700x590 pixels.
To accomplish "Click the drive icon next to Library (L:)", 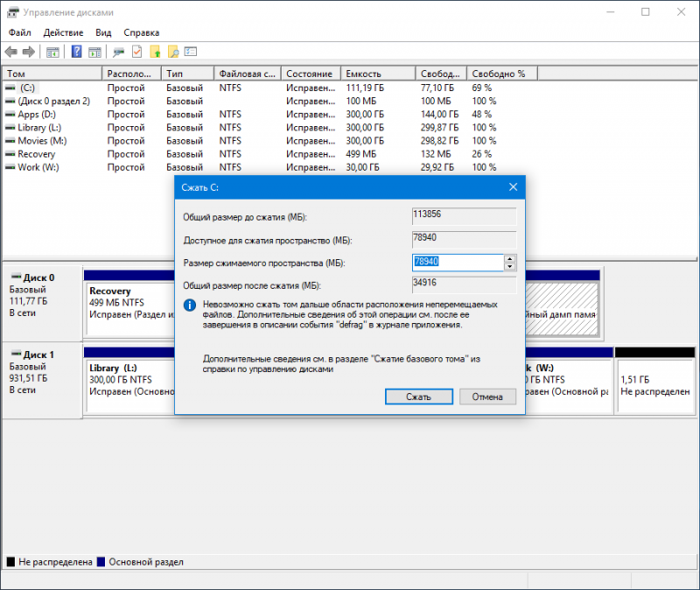I will pyautogui.click(x=10, y=128).
